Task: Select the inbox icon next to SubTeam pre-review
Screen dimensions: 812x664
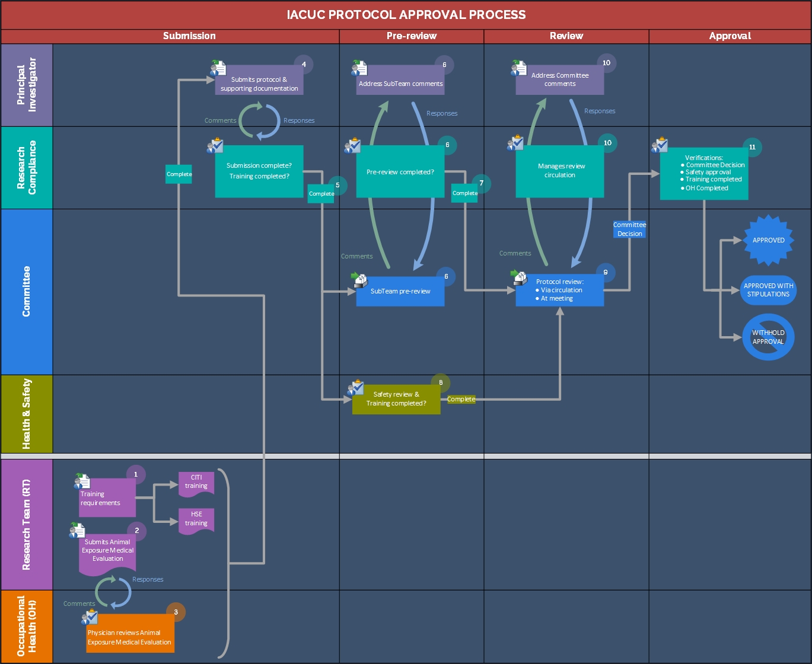Action: 358,279
